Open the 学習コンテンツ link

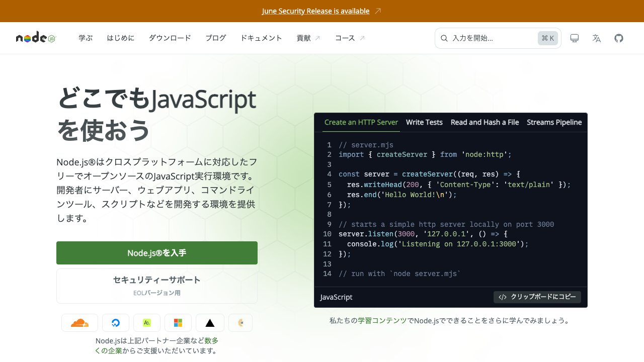click(382, 320)
